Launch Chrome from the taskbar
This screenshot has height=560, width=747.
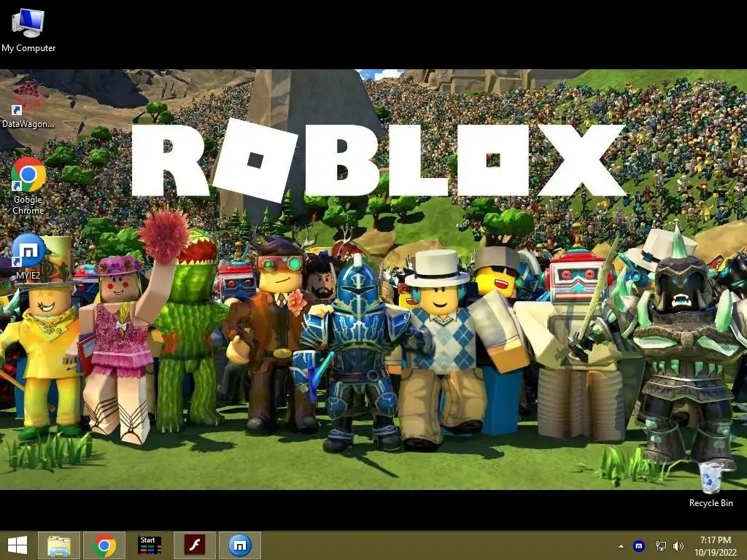pos(104,545)
